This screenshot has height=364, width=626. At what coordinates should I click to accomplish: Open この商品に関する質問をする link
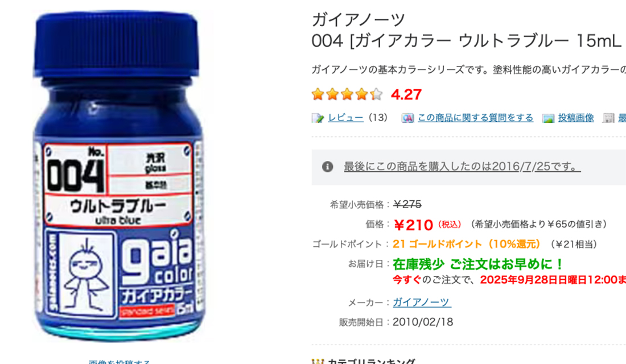coord(475,117)
